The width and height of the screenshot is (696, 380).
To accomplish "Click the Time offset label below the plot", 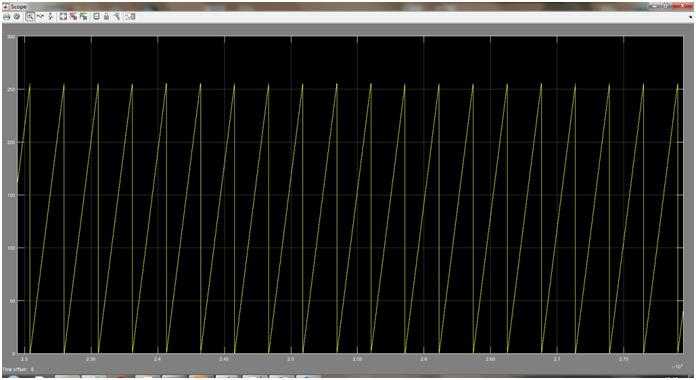I will [x=18, y=369].
